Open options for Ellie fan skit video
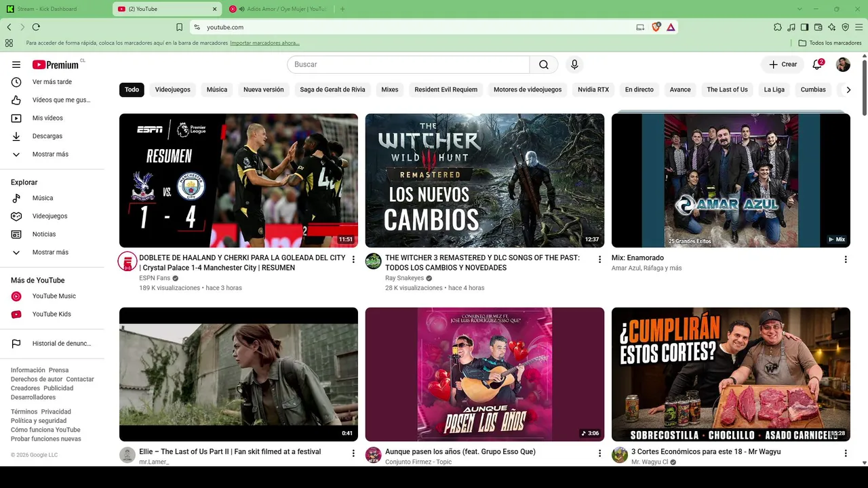The height and width of the screenshot is (488, 868). 353,453
